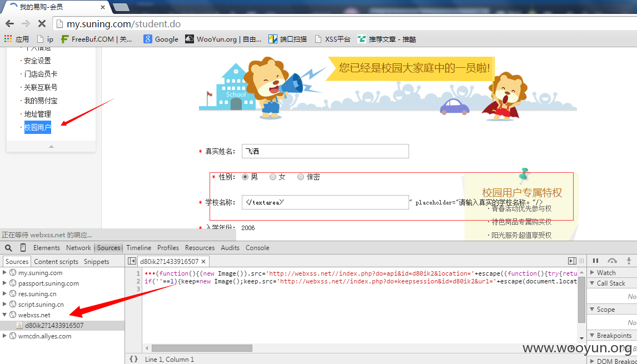Switch to the Sources panel
637x364 pixels.
click(108, 248)
